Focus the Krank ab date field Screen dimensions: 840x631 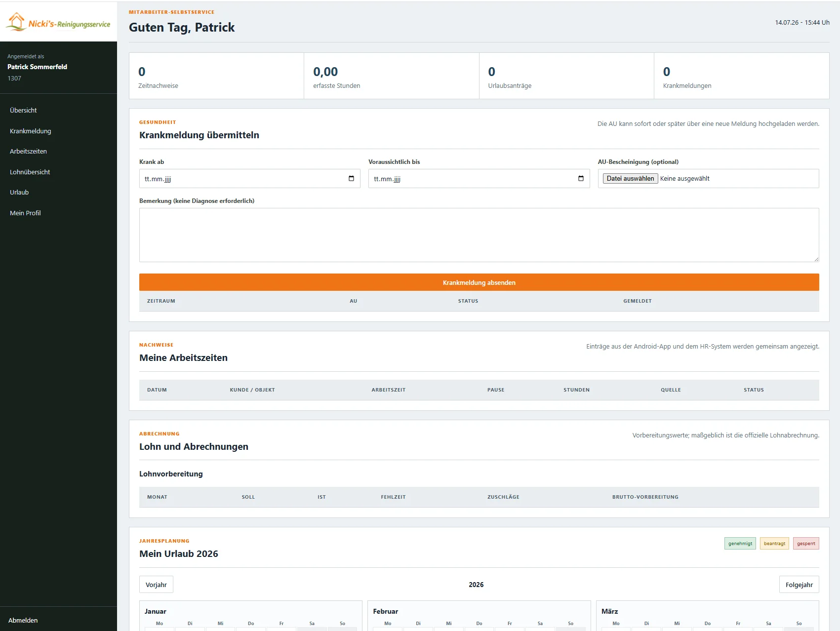pyautogui.click(x=250, y=178)
